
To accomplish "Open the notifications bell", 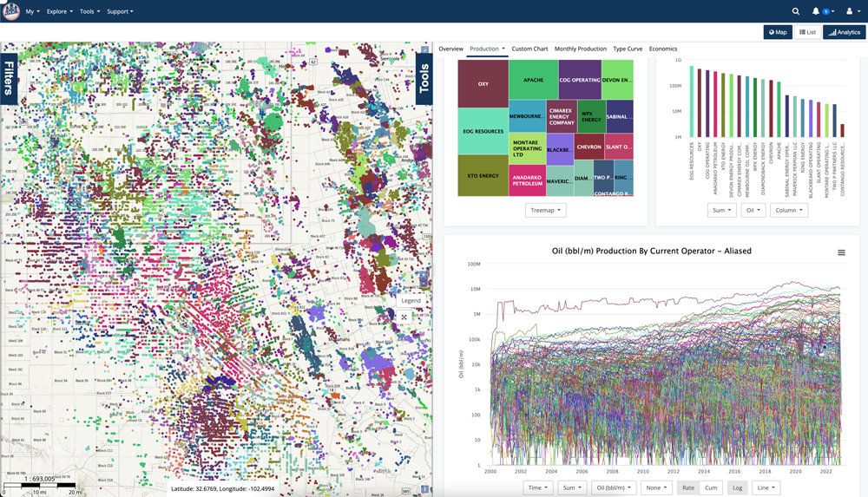I will click(817, 11).
